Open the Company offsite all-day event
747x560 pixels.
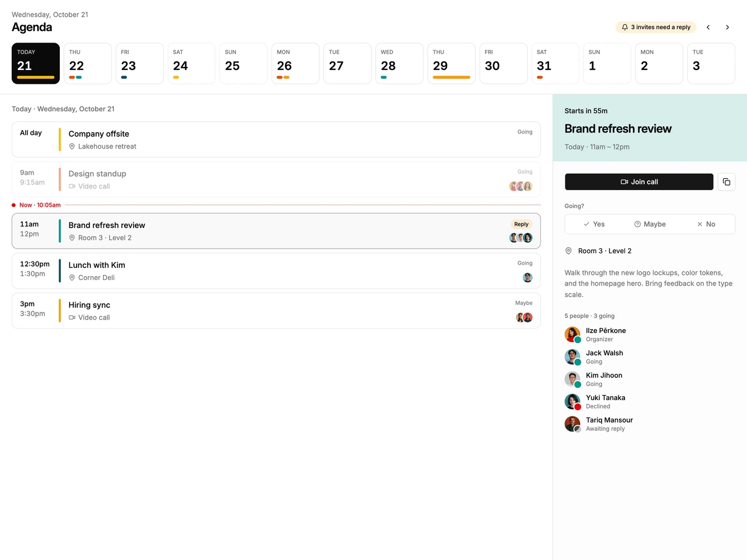[x=276, y=140]
